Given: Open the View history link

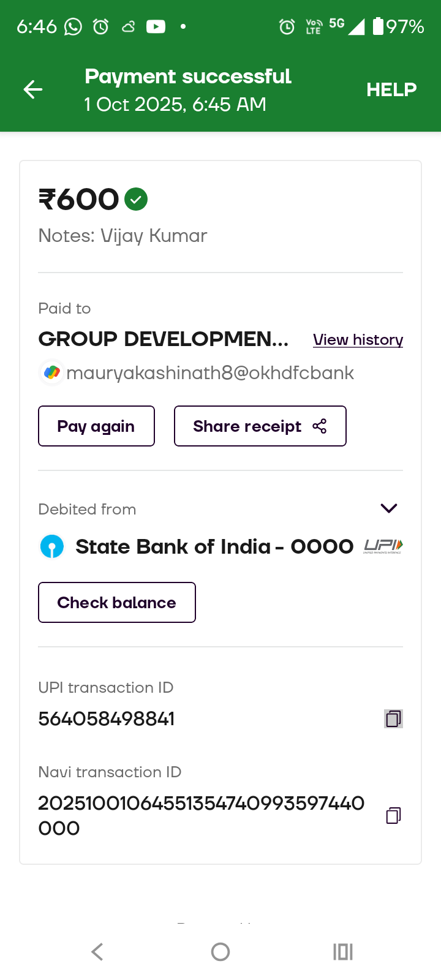Looking at the screenshot, I should [358, 340].
